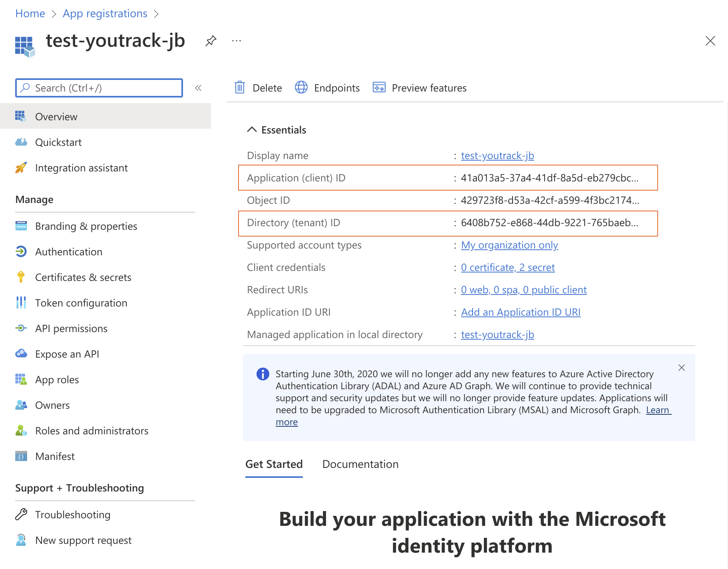
Task: Click inside the Search field
Action: pyautogui.click(x=98, y=88)
